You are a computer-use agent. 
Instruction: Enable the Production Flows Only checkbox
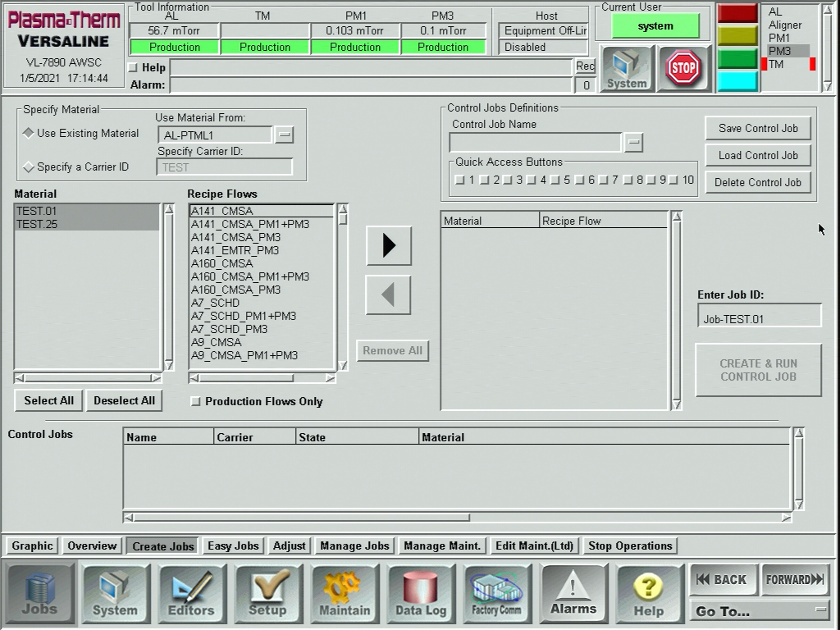click(195, 402)
